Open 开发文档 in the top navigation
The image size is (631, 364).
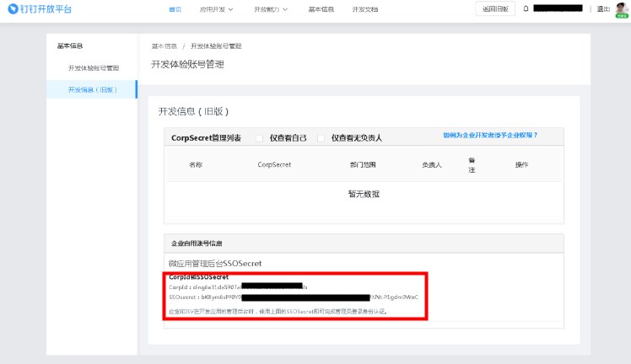coord(364,9)
